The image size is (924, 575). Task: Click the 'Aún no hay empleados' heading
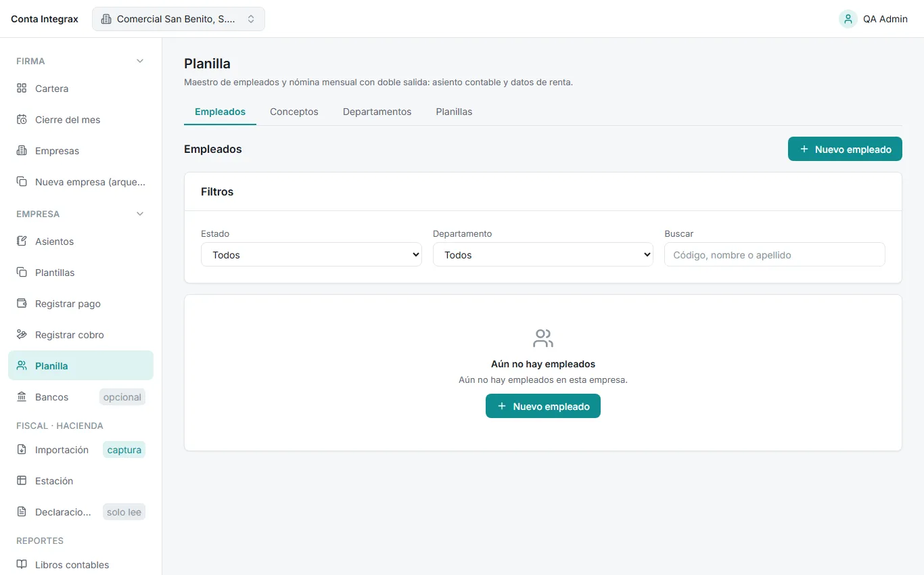(x=543, y=364)
